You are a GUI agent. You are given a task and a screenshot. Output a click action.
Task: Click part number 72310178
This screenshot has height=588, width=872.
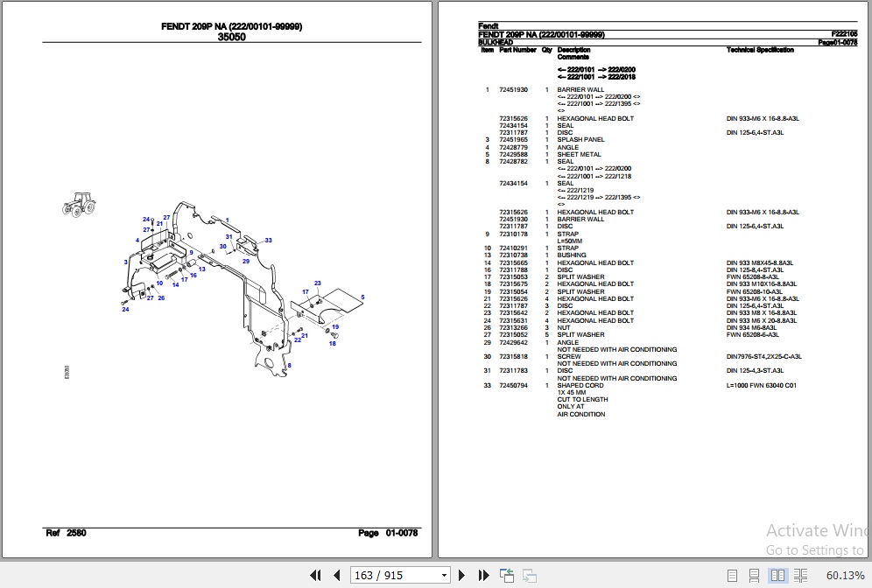[513, 234]
